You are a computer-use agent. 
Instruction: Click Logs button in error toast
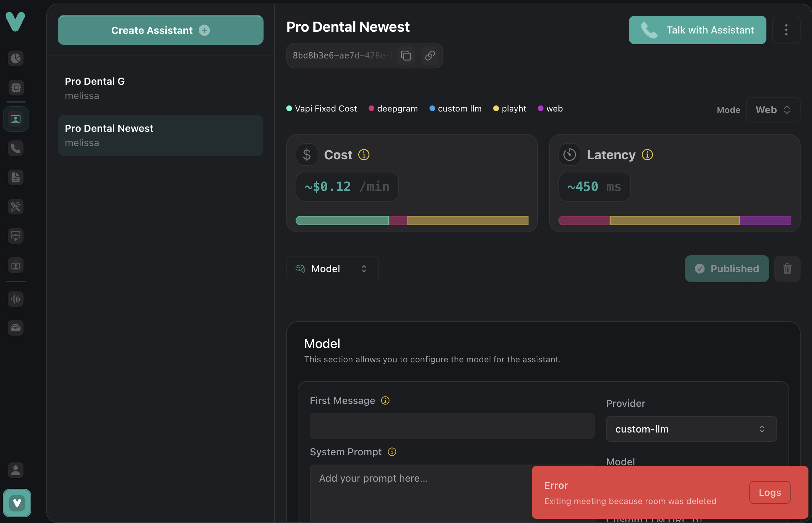(x=770, y=492)
